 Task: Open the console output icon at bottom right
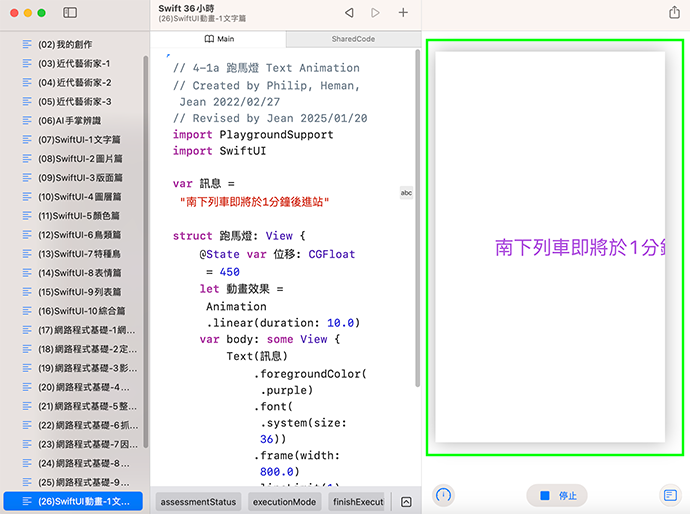pos(670,495)
